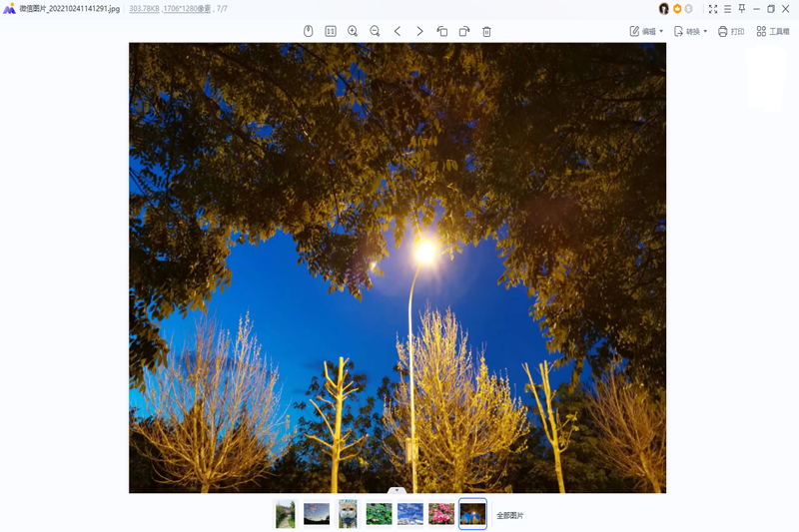Rotate the image counterclockwise
The image size is (799, 532).
(x=441, y=31)
